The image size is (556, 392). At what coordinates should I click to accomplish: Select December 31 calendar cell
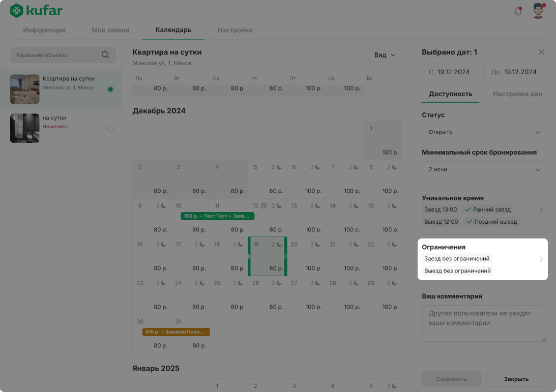click(190, 334)
